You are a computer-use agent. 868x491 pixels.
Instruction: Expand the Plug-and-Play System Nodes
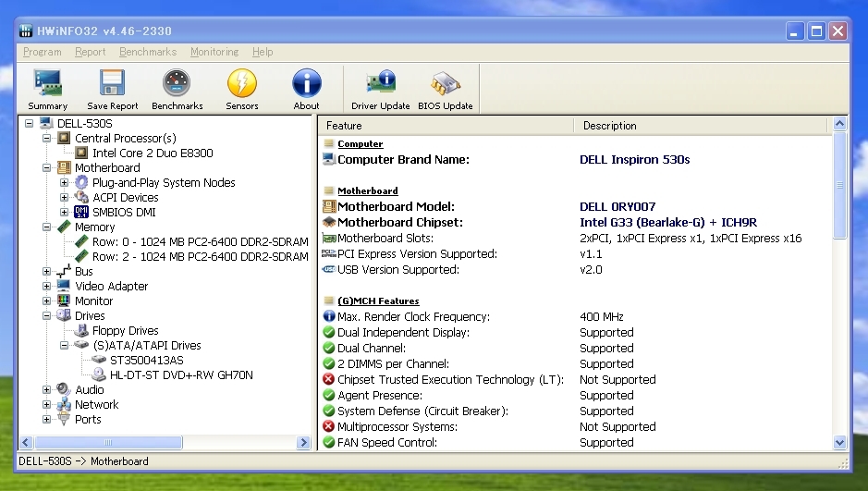pyautogui.click(x=64, y=183)
